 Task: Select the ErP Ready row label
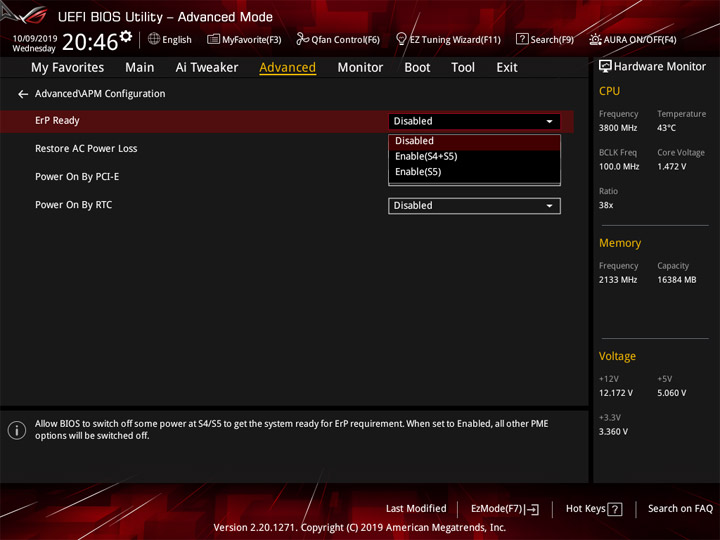pyautogui.click(x=57, y=121)
